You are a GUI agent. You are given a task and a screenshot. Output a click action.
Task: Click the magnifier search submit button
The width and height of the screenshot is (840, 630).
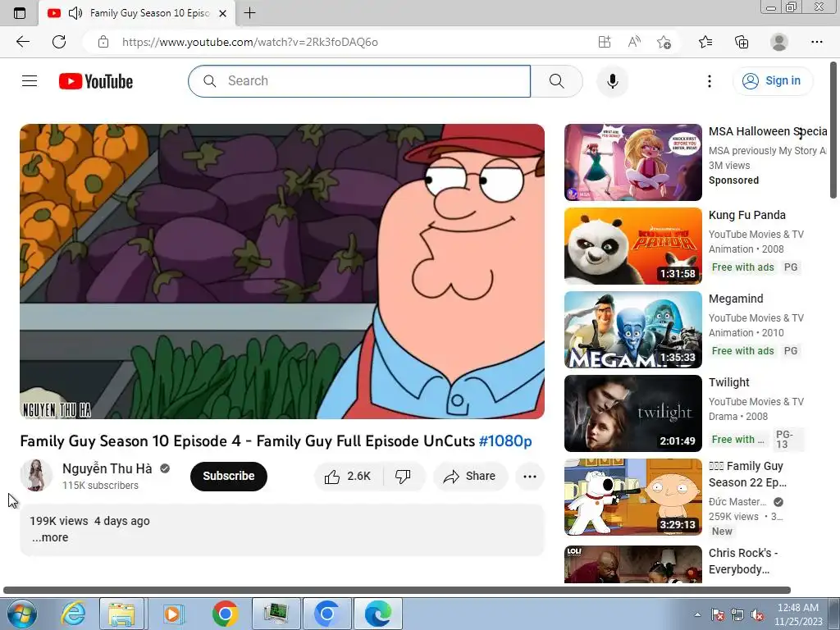click(557, 81)
